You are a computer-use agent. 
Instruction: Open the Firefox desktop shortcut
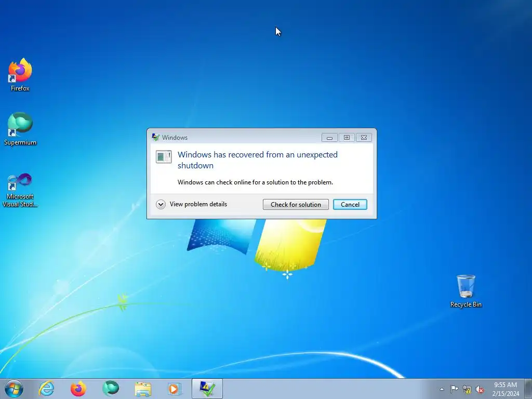pyautogui.click(x=20, y=75)
